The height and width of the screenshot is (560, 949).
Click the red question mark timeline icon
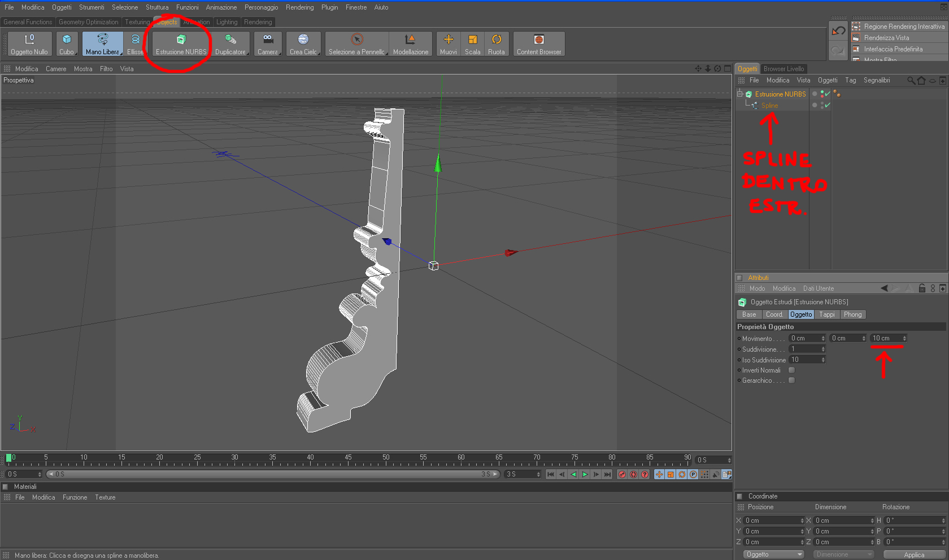point(645,474)
